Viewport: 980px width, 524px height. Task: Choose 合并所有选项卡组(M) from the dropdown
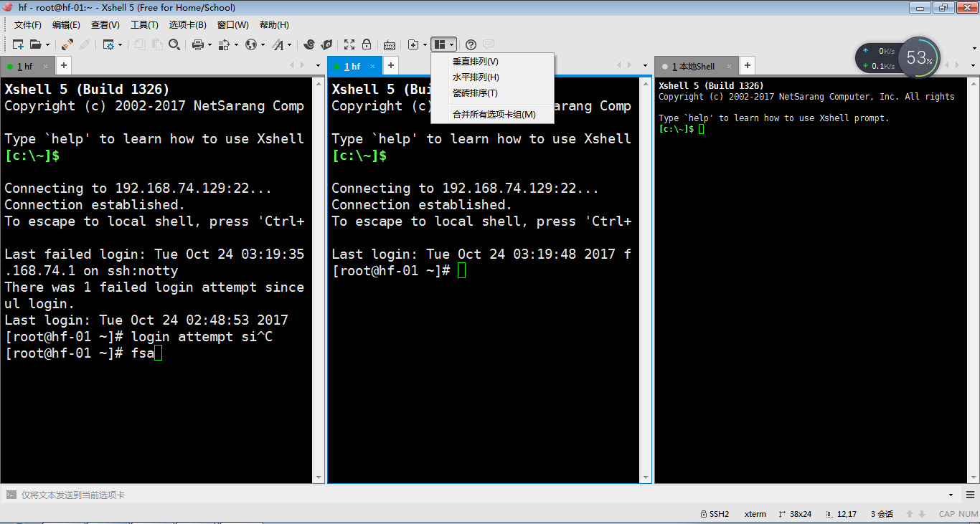(492, 115)
